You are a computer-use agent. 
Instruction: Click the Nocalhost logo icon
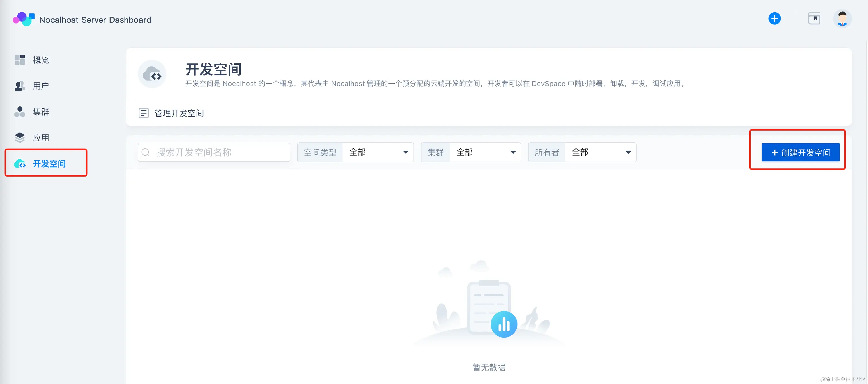pos(24,19)
